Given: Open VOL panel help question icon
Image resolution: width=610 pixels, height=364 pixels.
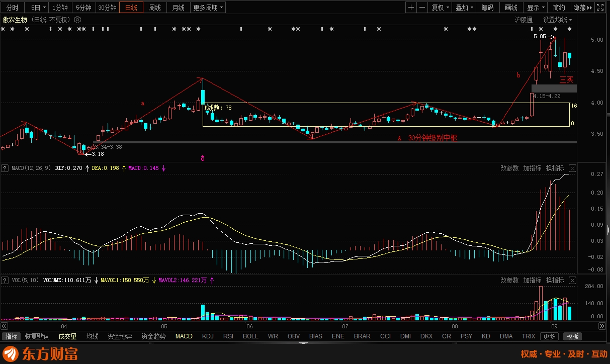Looking at the screenshot, I should [x=5, y=280].
